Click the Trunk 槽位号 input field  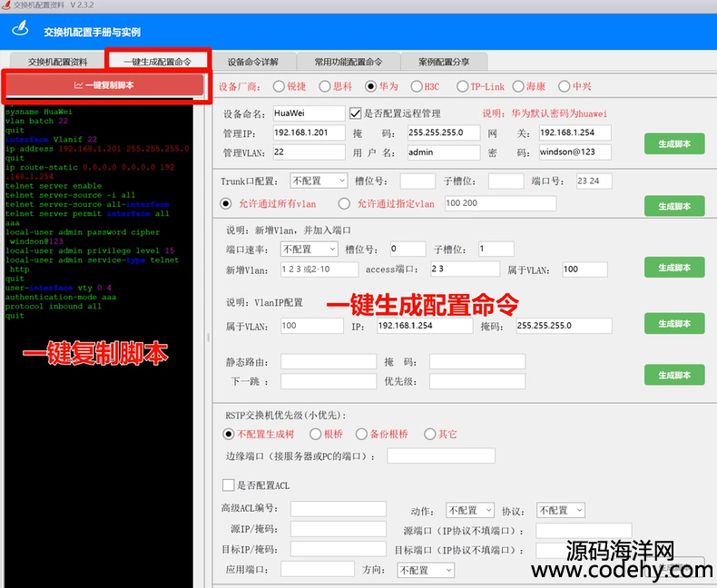(x=417, y=181)
